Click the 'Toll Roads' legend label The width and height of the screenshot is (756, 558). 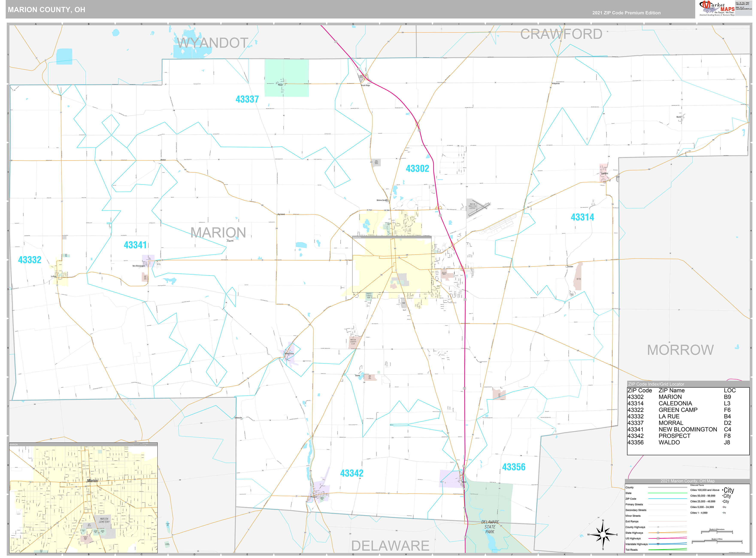point(631,550)
